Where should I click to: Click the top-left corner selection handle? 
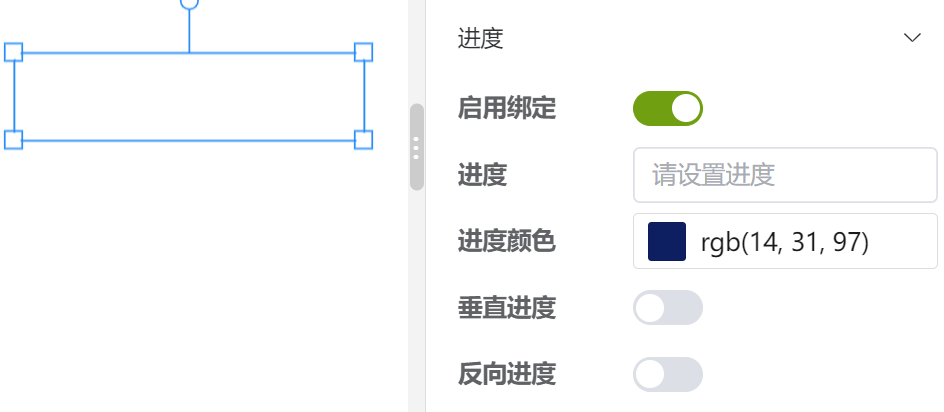[13, 52]
